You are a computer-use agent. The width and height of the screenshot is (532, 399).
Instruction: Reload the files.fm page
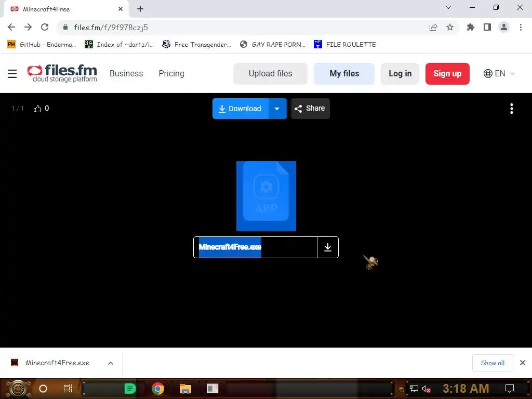[x=45, y=27]
